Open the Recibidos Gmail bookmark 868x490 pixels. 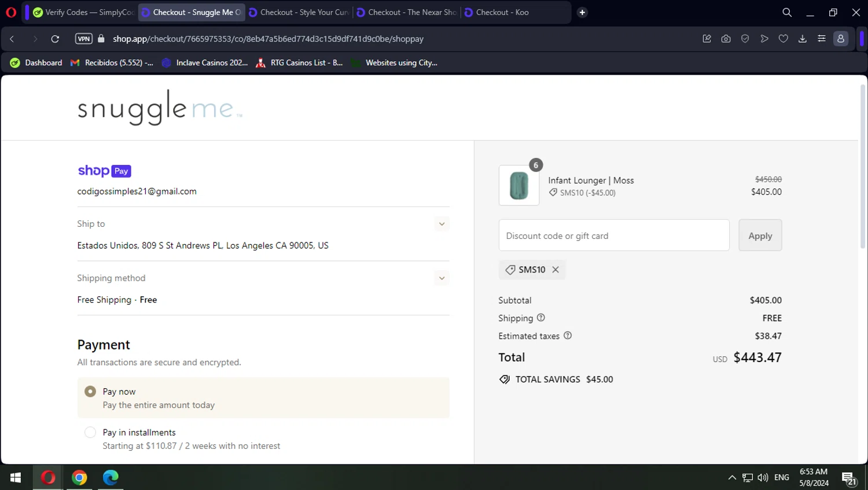112,62
